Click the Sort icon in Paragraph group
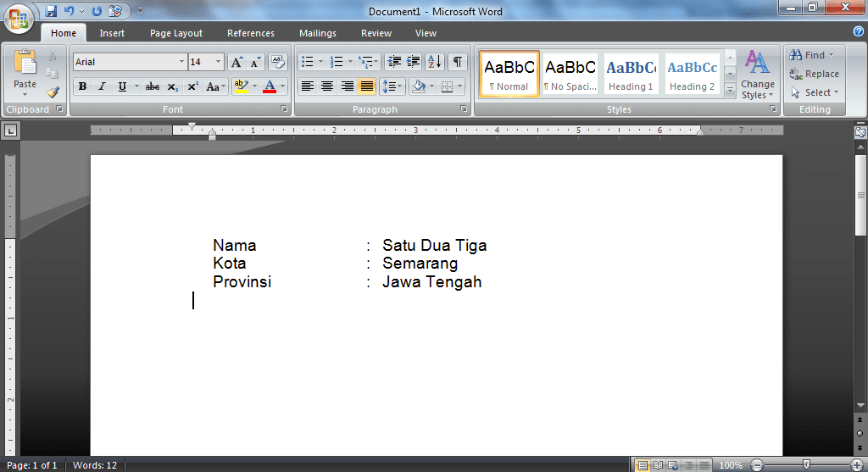 click(x=434, y=62)
